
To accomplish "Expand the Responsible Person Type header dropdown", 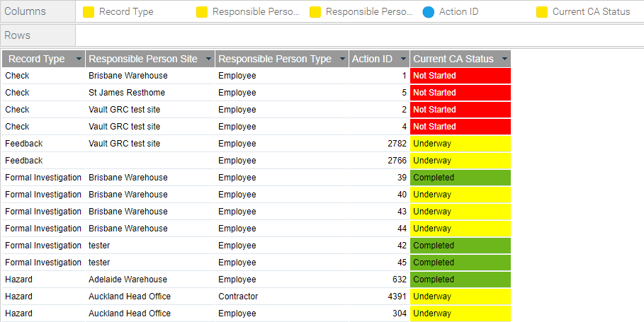I will [342, 59].
